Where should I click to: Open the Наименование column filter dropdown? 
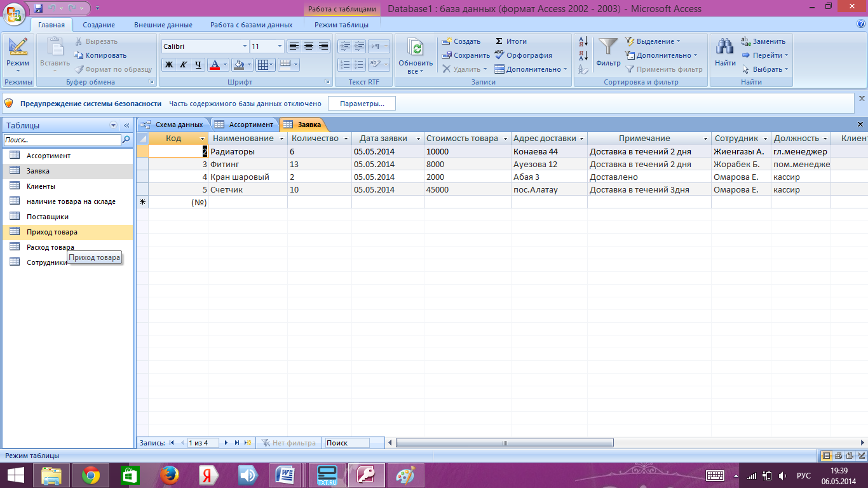coord(281,139)
